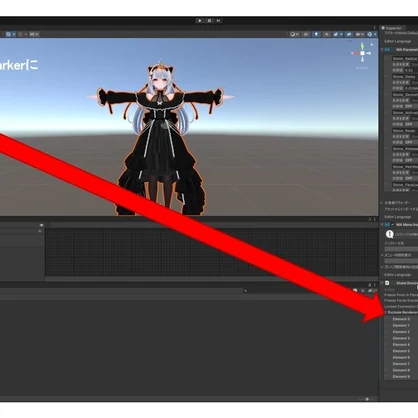Click the Freeze Facial Expression label

(x=401, y=300)
